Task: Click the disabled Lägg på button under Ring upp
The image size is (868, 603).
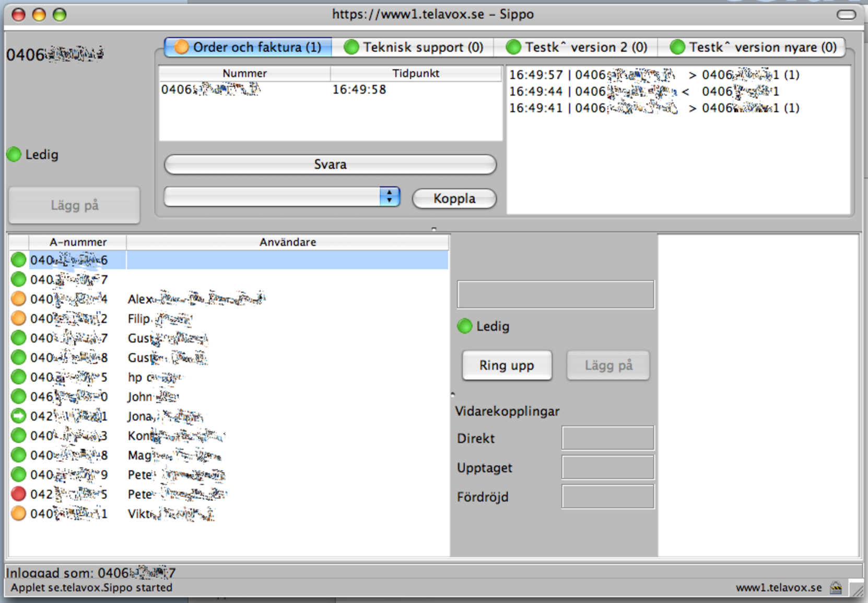Action: click(x=608, y=365)
